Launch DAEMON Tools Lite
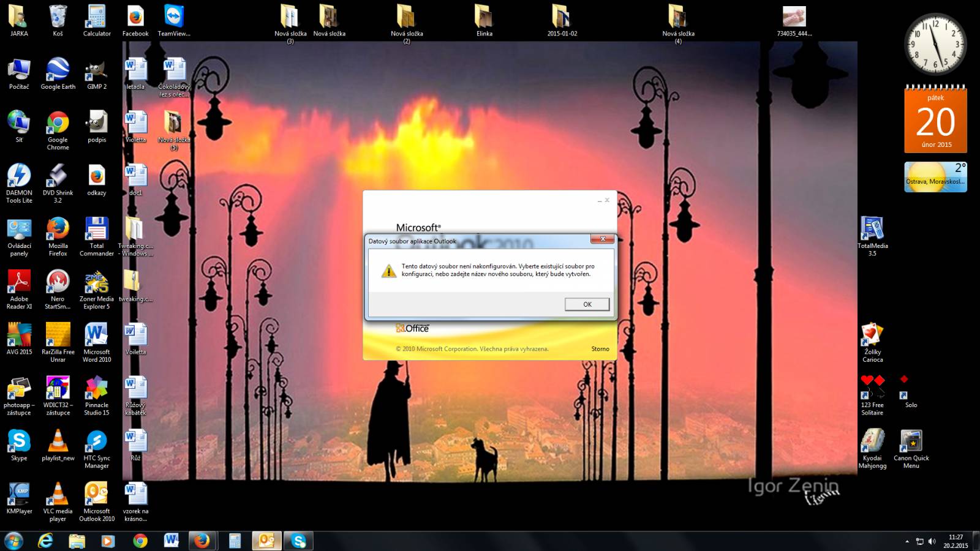Screen dimensions: 980x551 pos(19,183)
